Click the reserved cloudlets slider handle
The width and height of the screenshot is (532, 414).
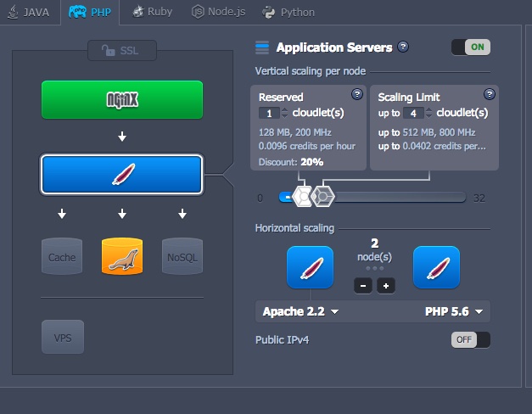(302, 197)
